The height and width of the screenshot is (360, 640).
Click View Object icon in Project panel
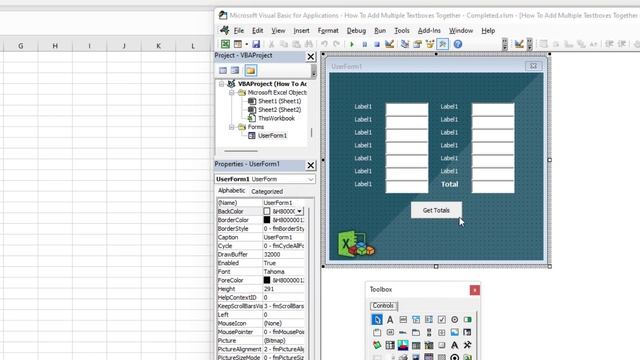pos(235,71)
